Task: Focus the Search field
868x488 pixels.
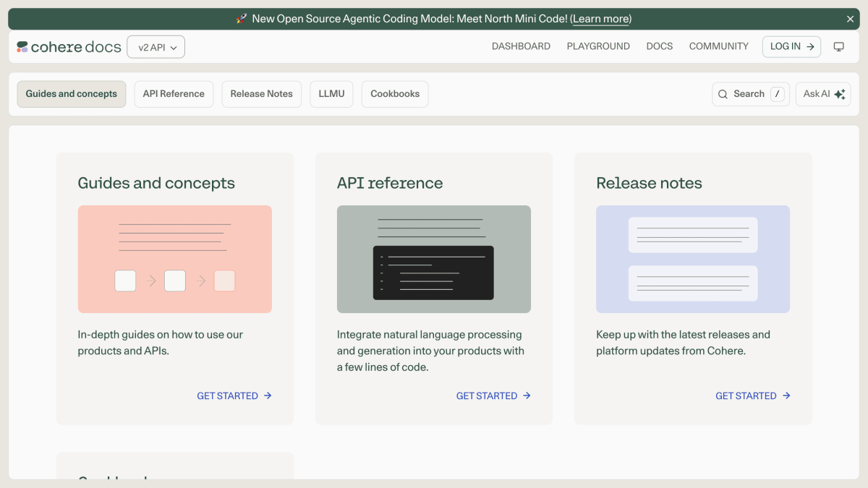Action: point(751,94)
